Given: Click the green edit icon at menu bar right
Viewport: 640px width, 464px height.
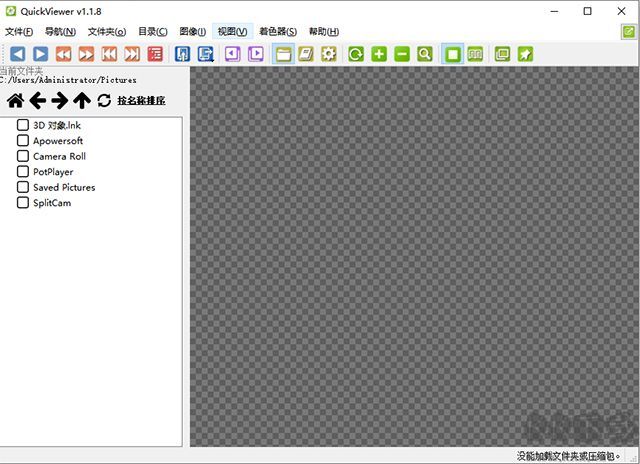Looking at the screenshot, I should 629,31.
